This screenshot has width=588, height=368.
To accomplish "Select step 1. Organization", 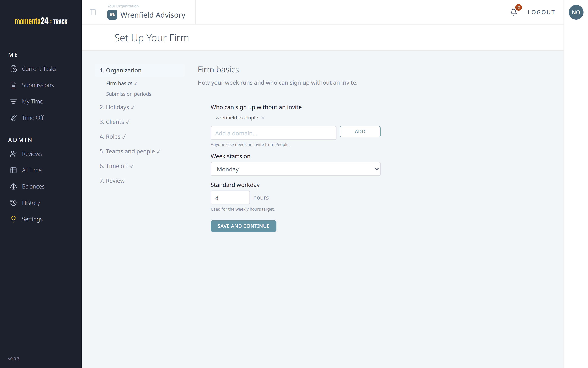I will click(x=140, y=70).
